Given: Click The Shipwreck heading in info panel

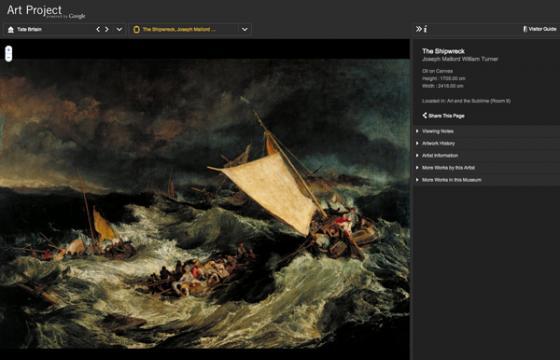Looking at the screenshot, I should point(443,51).
